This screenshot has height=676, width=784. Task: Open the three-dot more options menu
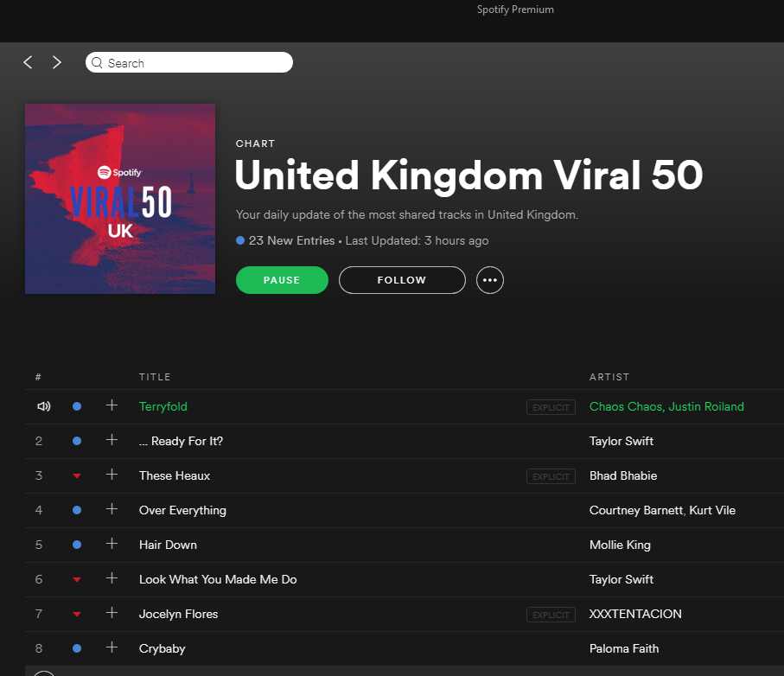click(490, 280)
